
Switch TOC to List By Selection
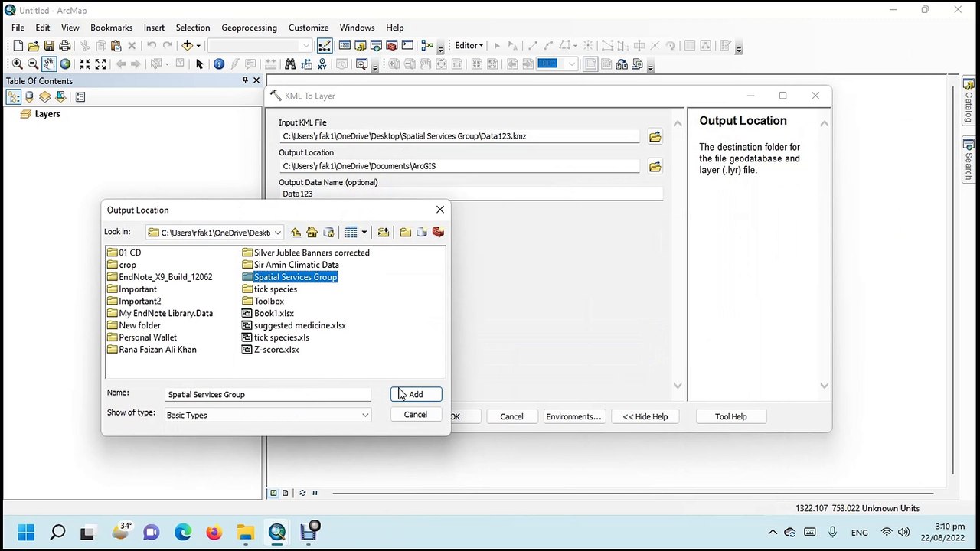point(60,97)
